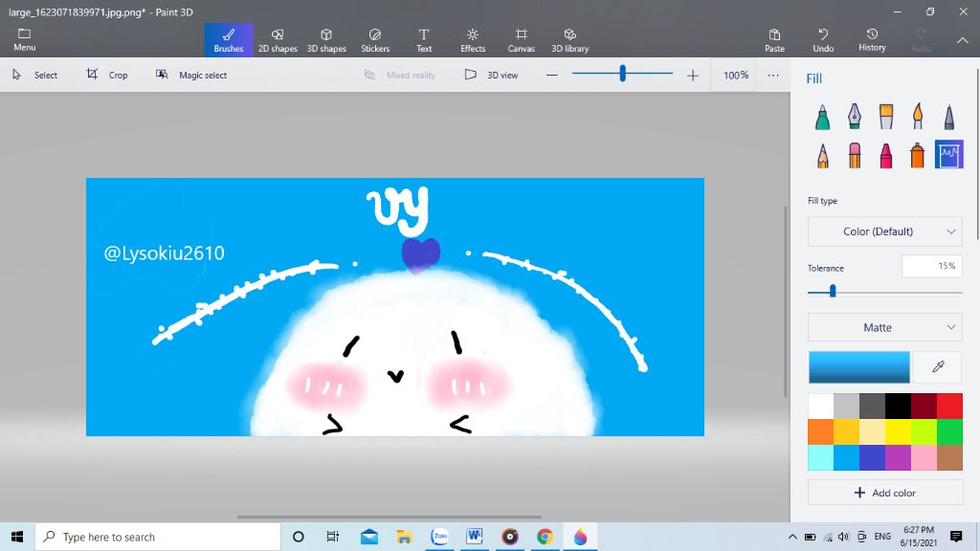
Task: Choose the green color swatch
Action: tap(950, 431)
